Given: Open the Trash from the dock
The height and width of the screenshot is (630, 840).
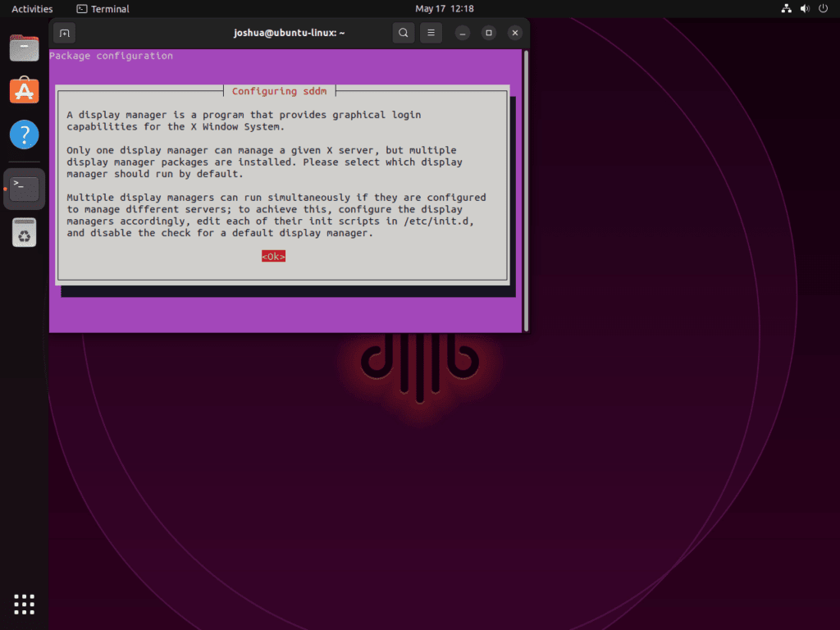Looking at the screenshot, I should click(x=24, y=232).
